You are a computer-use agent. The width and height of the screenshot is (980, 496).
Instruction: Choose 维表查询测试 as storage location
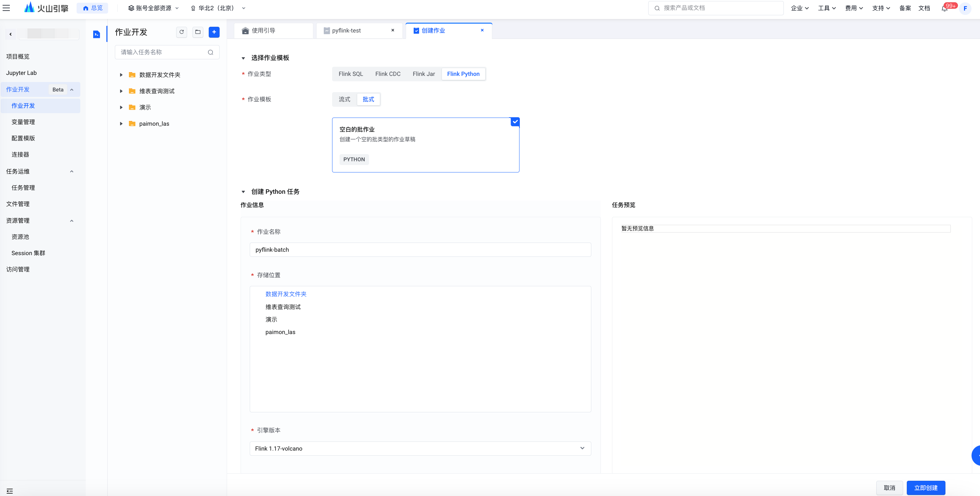point(283,307)
